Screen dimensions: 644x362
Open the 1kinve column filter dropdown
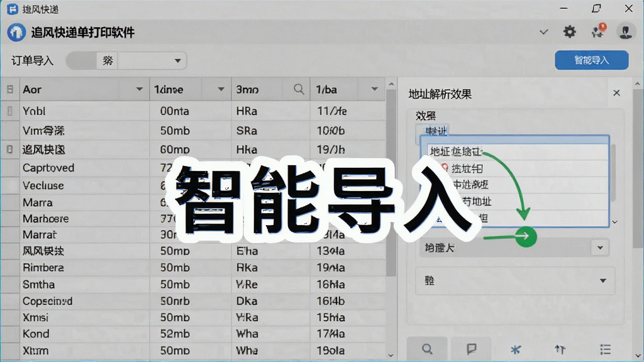coord(221,89)
